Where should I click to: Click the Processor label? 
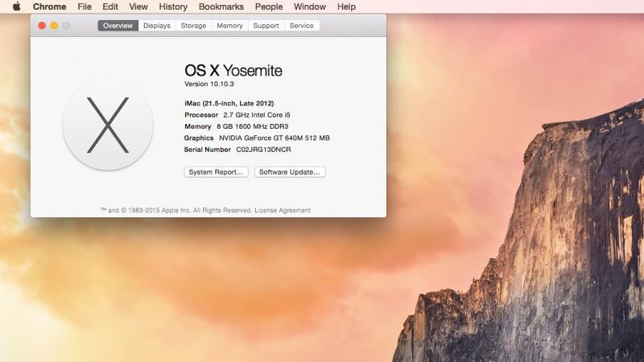tap(201, 115)
